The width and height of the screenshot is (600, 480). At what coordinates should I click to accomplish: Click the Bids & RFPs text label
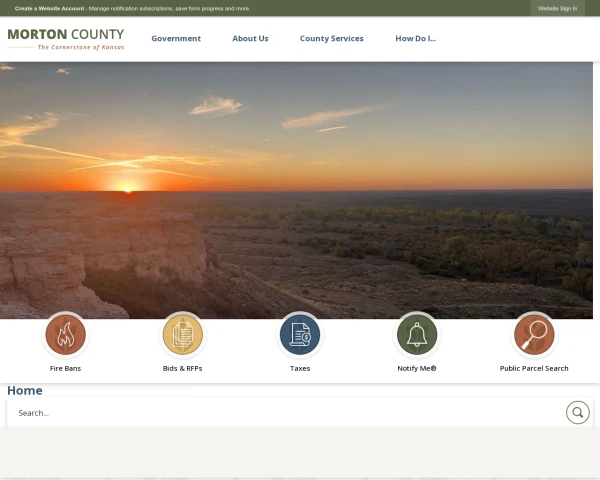[x=183, y=368]
